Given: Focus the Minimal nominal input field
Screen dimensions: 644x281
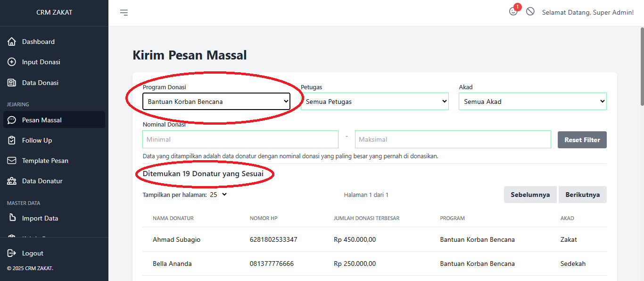Looking at the screenshot, I should [240, 139].
